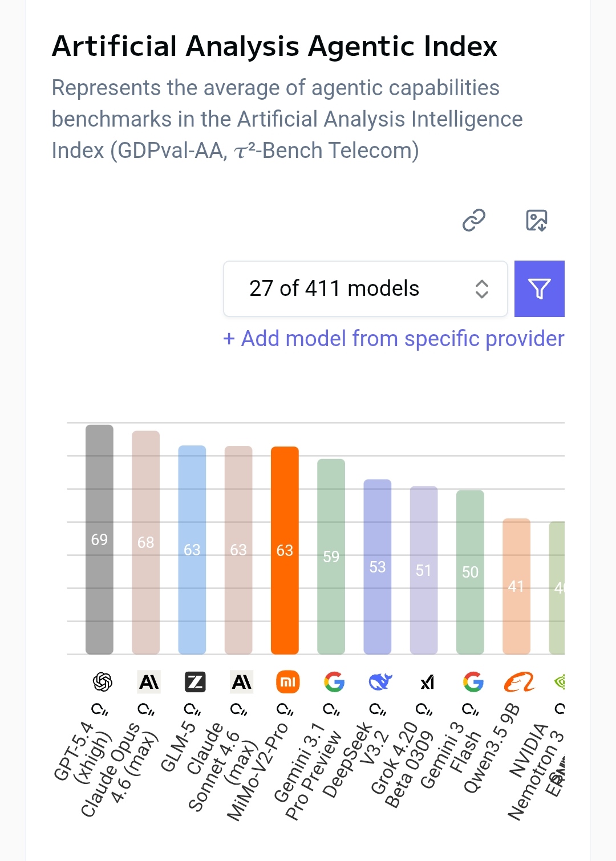Screen dimensions: 616x861
Task: Click the DeepSeek whale logo
Action: (380, 681)
